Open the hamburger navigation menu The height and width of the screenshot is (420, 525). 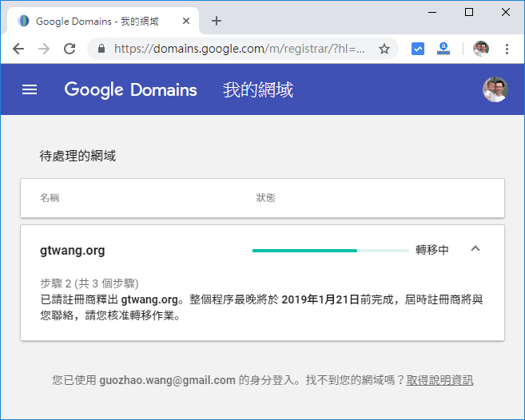click(30, 89)
